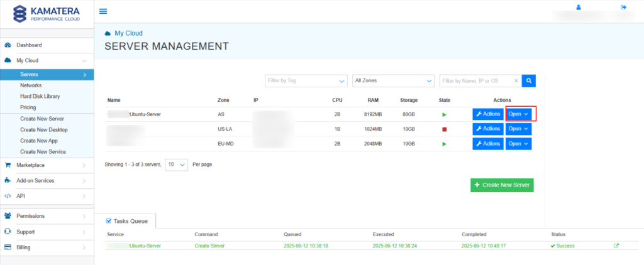Click the hamburger menu icon

pyautogui.click(x=103, y=11)
